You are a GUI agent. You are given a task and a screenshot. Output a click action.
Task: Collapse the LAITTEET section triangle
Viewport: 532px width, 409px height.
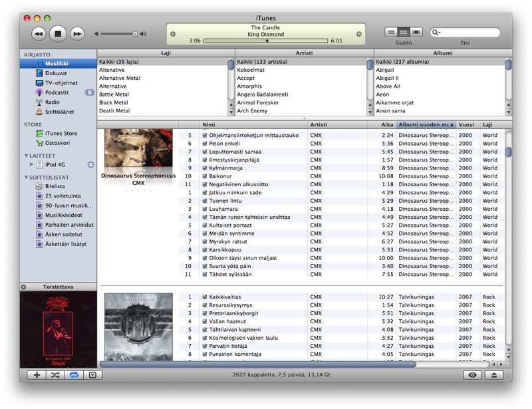click(26, 156)
